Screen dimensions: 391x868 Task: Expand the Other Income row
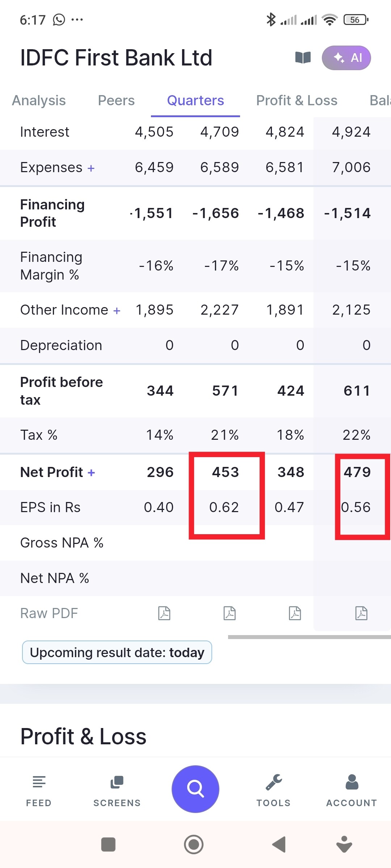pos(117,311)
